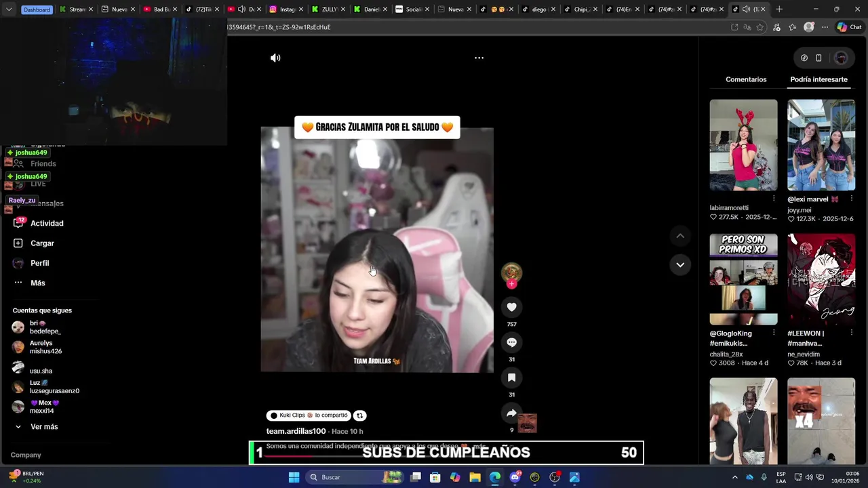
Task: Open the three-dot video options menu
Action: click(x=479, y=58)
